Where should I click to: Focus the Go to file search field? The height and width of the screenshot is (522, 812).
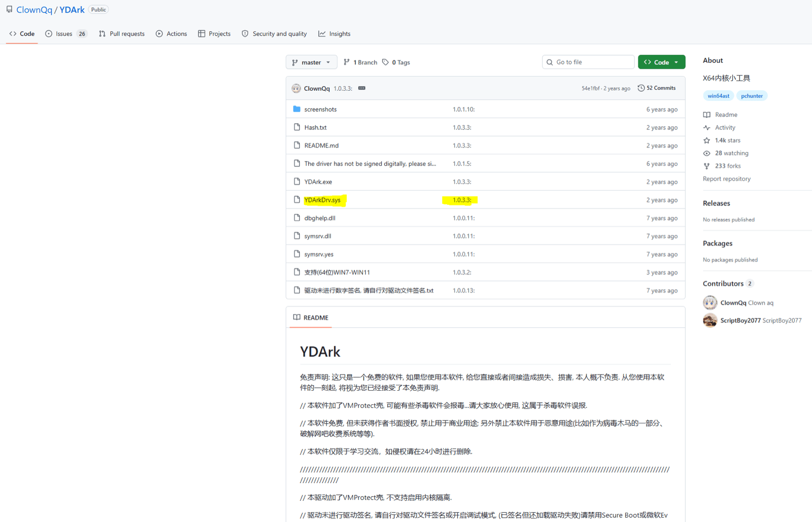tap(588, 62)
